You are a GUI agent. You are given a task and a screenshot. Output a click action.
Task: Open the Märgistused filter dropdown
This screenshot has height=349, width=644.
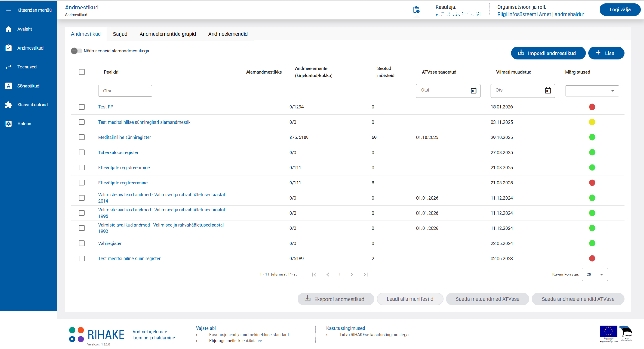click(x=592, y=91)
